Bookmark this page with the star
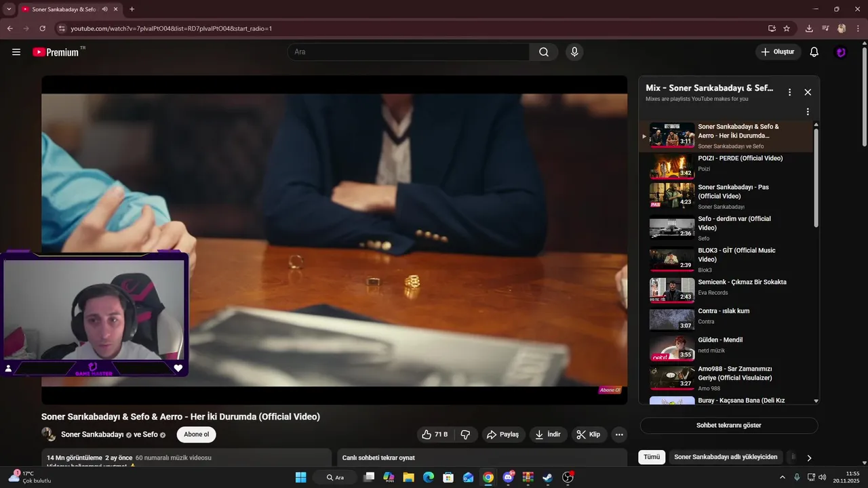This screenshot has width=868, height=488. 787,28
